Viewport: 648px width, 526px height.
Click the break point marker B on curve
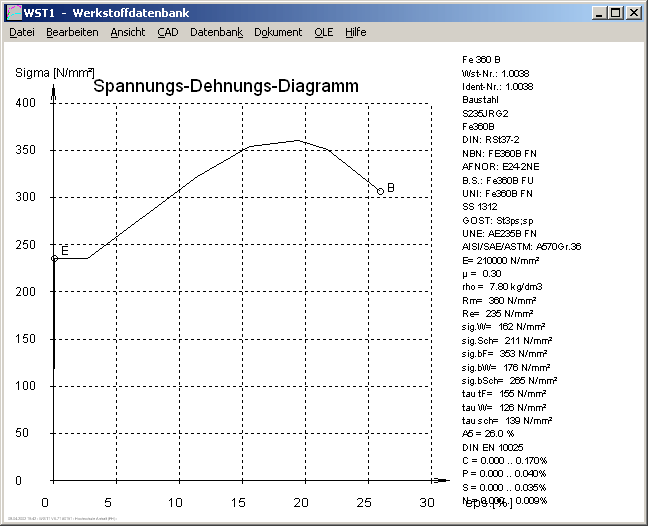click(x=380, y=191)
